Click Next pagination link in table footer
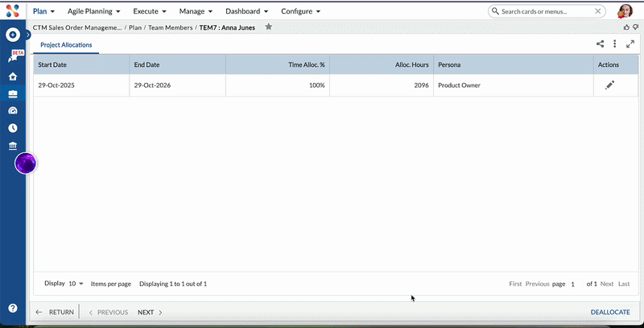Viewport: 644px width, 328px height. point(607,284)
